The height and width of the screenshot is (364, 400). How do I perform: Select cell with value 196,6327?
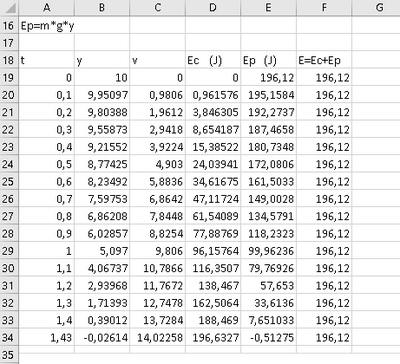213,338
